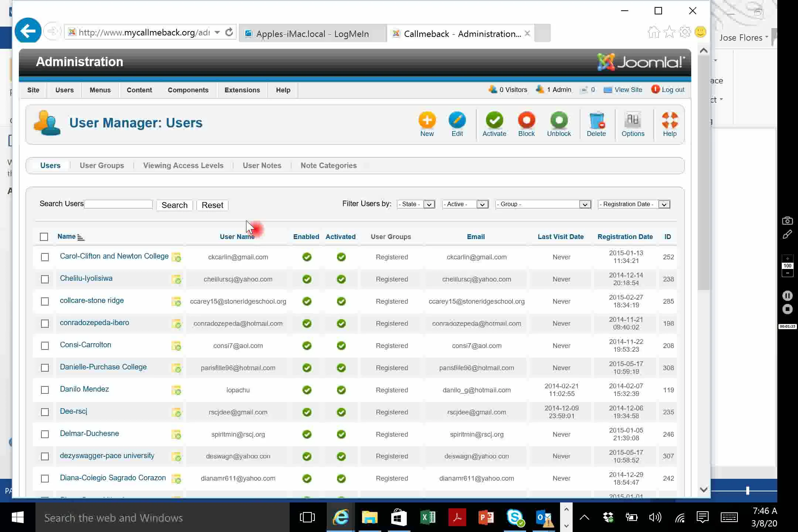Check the collcare-stone ridge row checkbox
This screenshot has width=798, height=532.
point(45,301)
